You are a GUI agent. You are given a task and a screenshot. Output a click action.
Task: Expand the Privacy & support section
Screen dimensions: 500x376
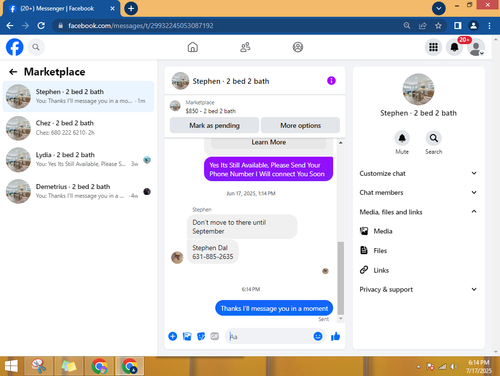(418, 289)
